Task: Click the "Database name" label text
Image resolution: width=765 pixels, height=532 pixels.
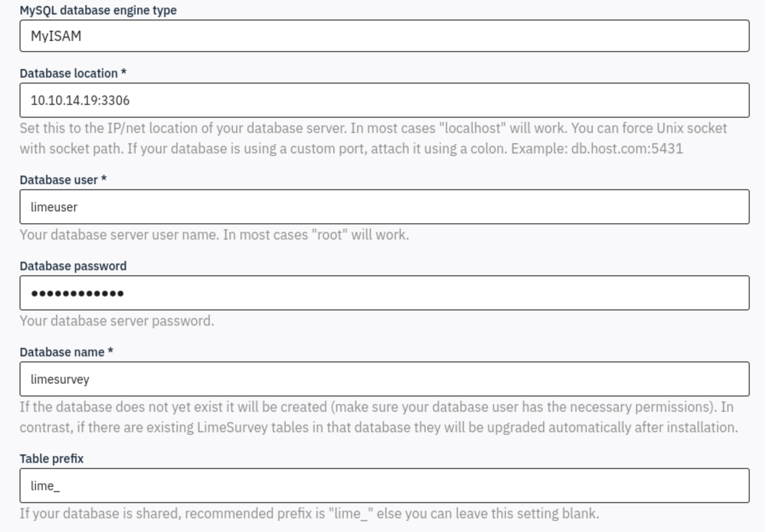Action: click(x=62, y=352)
